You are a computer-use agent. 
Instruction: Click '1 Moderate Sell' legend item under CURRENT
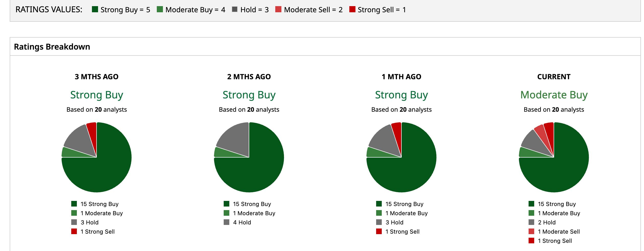[554, 232]
